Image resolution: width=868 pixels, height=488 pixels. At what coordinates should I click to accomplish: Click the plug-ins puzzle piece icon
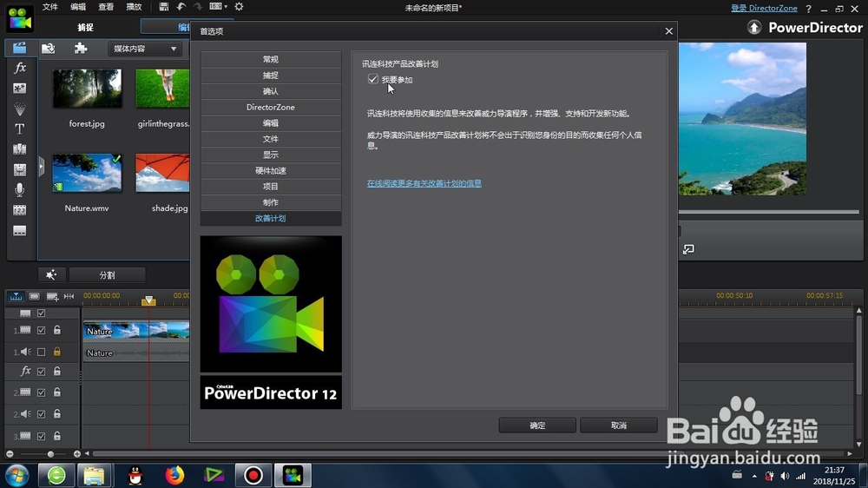point(81,49)
